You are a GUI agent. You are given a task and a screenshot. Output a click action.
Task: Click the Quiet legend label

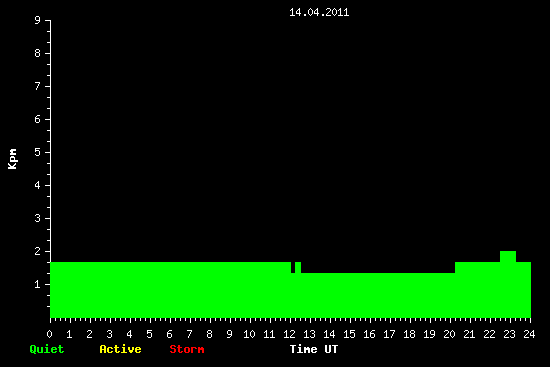tap(47, 349)
